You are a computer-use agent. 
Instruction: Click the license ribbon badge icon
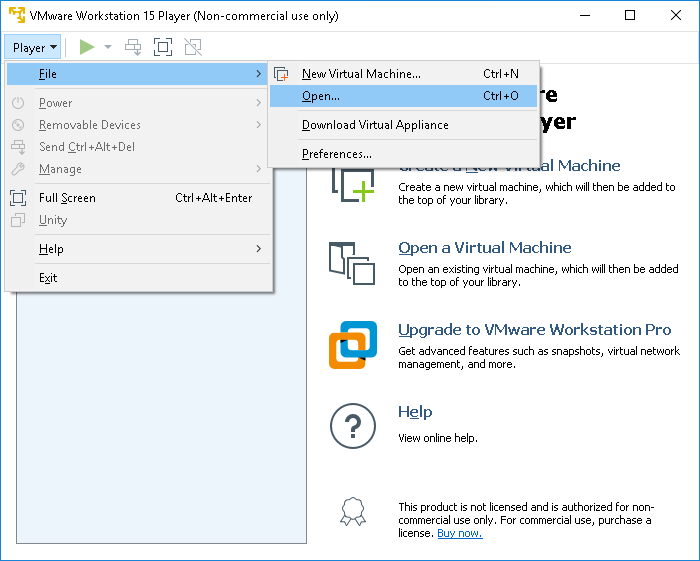pos(353,511)
